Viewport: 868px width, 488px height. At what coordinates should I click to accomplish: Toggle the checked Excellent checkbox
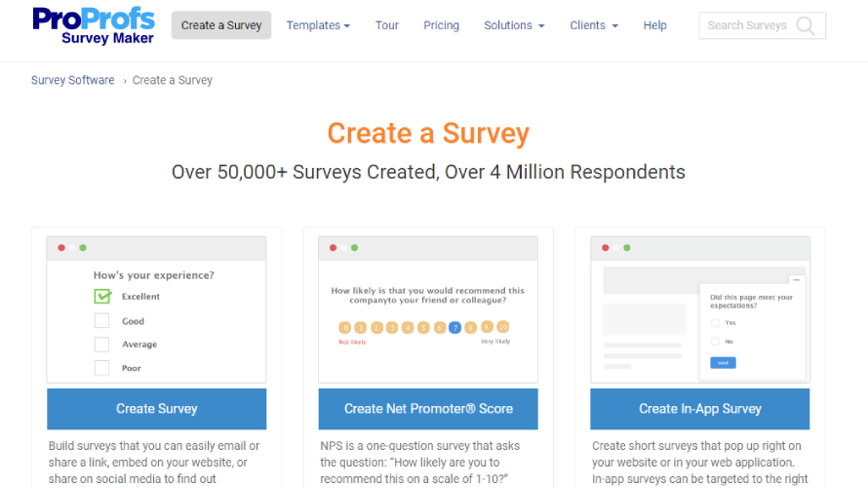pos(101,297)
